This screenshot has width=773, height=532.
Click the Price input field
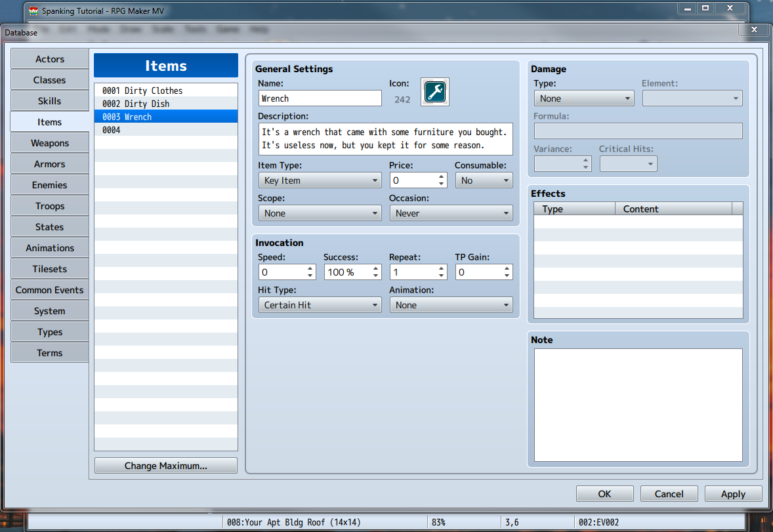[x=413, y=180]
